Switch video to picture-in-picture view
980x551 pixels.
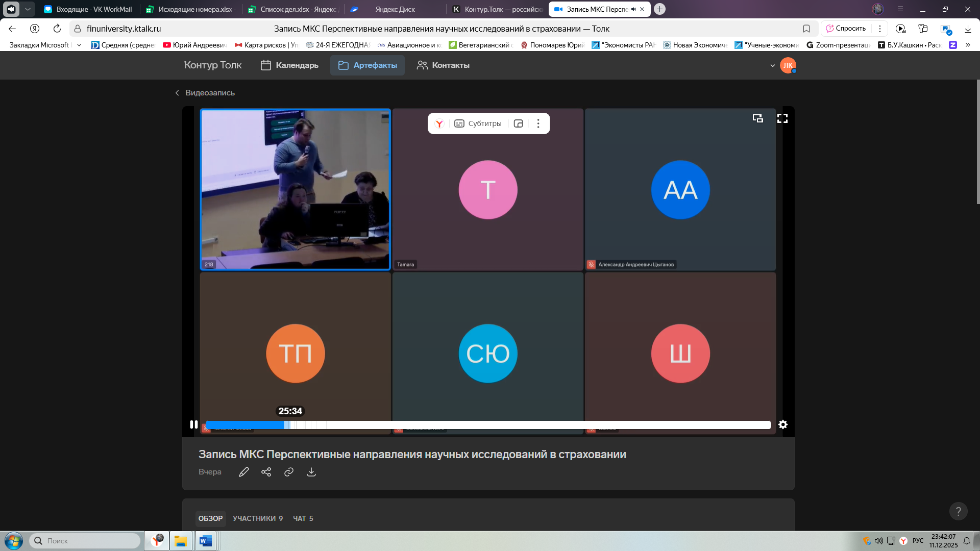(x=757, y=118)
